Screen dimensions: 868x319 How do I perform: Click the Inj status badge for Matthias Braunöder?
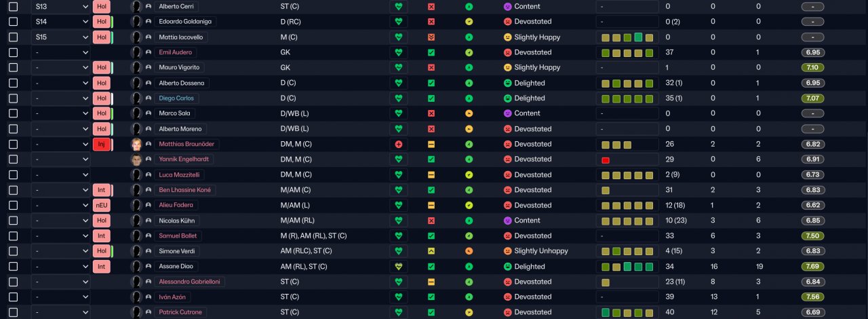(101, 144)
